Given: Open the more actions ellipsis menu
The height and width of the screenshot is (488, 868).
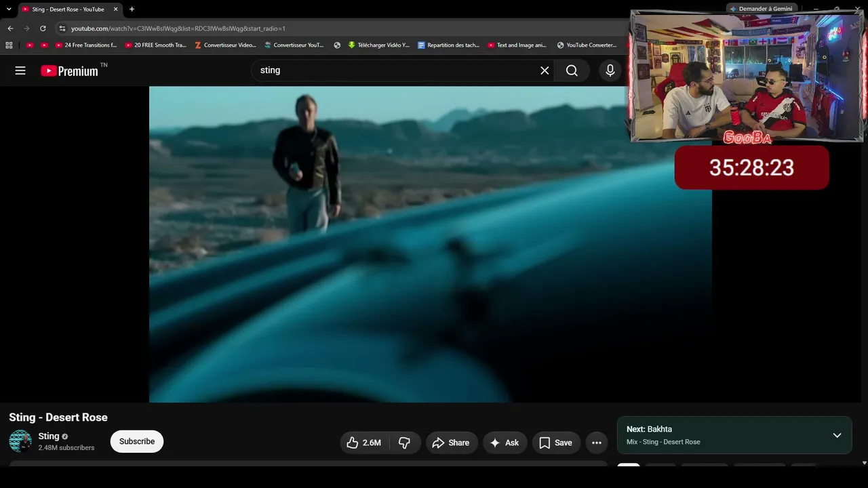Looking at the screenshot, I should tap(597, 443).
